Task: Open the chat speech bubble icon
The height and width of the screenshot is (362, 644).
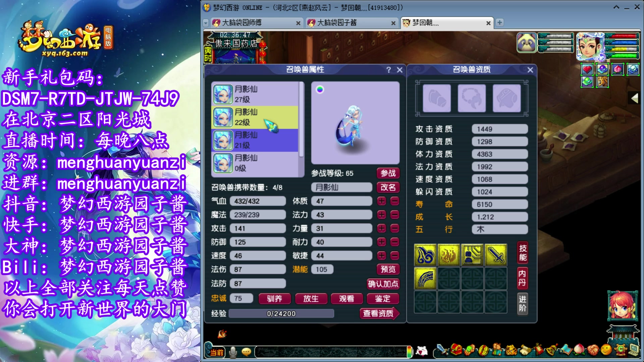Action: [247, 352]
